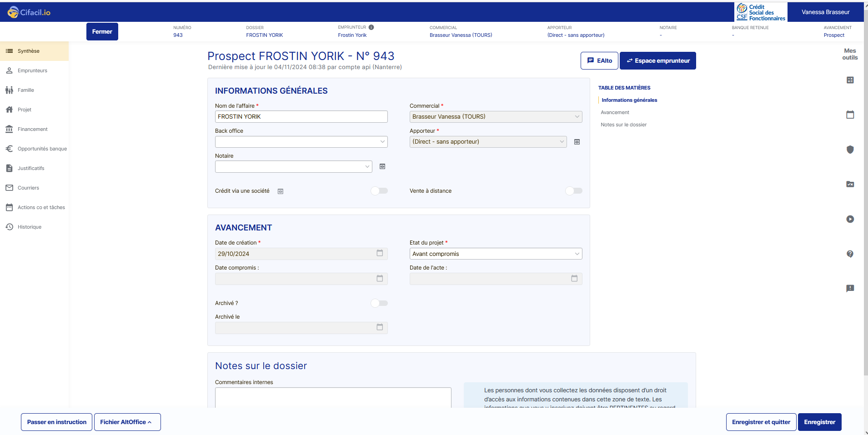Image resolution: width=868 pixels, height=435 pixels.
Task: Open the help question mark icon
Action: 850,254
